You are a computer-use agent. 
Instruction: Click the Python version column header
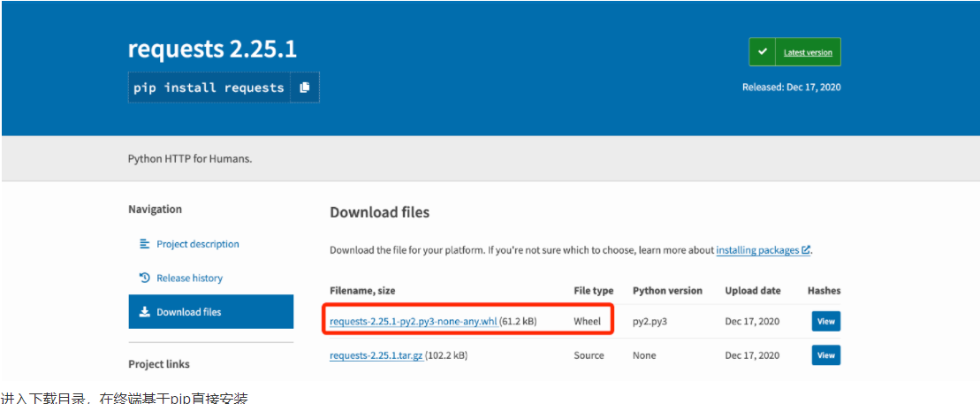tap(667, 291)
